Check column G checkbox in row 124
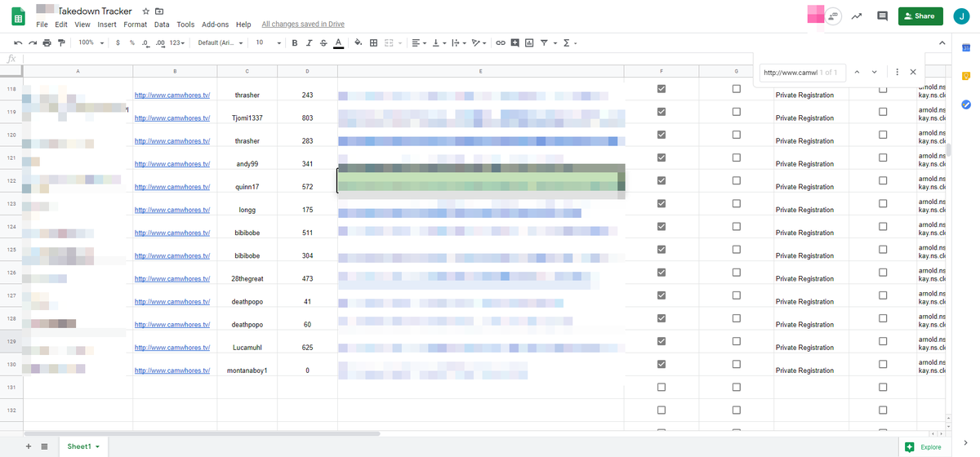 pyautogui.click(x=737, y=226)
